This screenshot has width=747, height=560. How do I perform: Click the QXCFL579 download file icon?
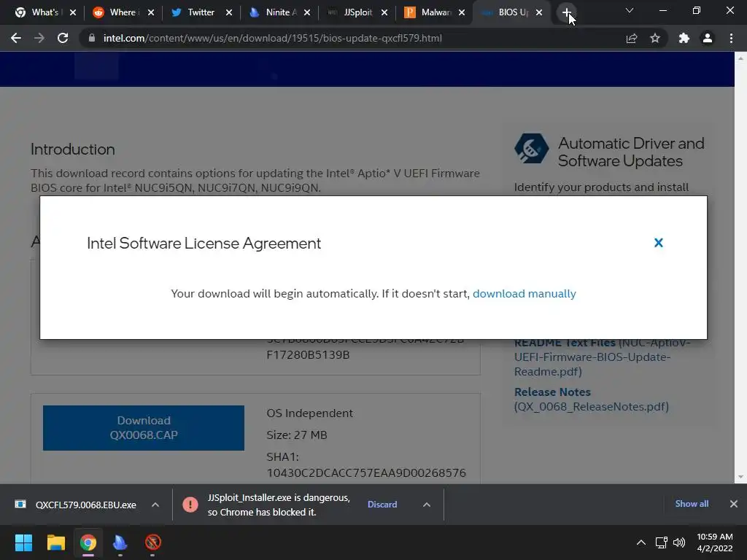pos(20,505)
